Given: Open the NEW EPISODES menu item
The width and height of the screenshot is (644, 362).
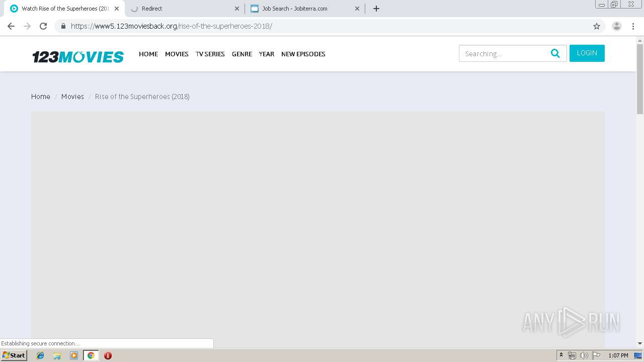Looking at the screenshot, I should click(303, 54).
